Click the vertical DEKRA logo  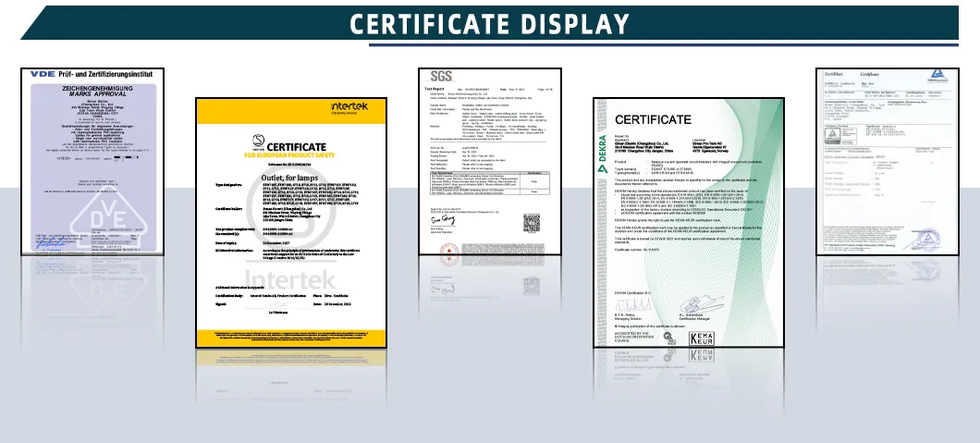(603, 154)
